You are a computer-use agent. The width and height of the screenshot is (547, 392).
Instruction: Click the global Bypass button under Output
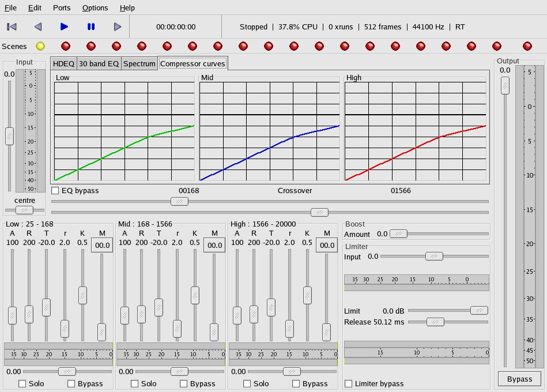point(519,379)
